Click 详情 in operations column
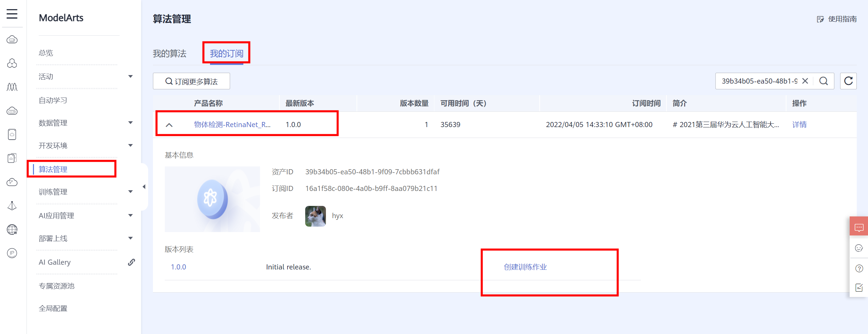The height and width of the screenshot is (334, 868). pyautogui.click(x=799, y=125)
